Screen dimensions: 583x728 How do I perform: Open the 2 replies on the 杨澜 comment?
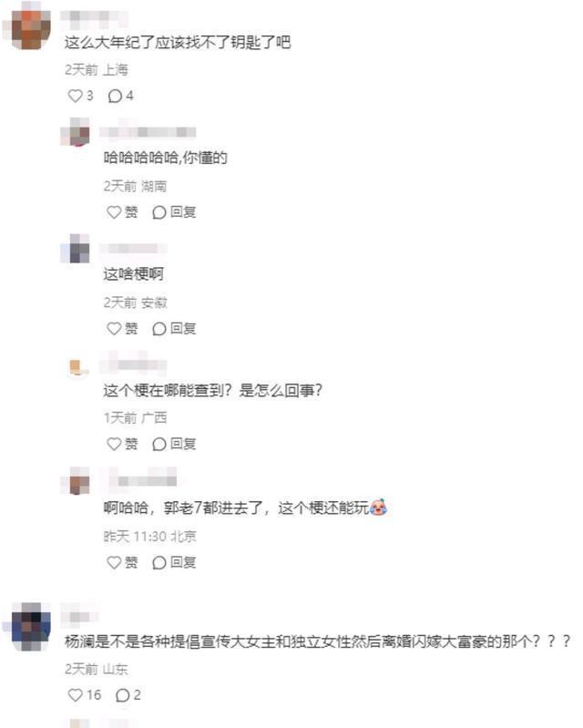[128, 695]
